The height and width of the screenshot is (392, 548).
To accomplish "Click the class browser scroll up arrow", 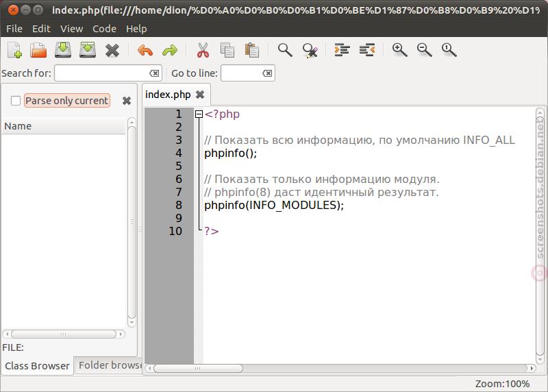I will [x=132, y=122].
